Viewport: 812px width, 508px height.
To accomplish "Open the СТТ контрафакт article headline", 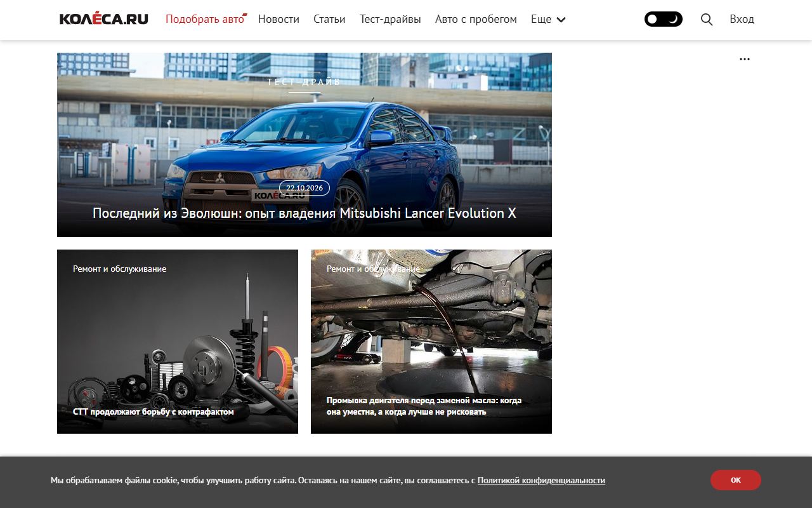I will tap(154, 411).
